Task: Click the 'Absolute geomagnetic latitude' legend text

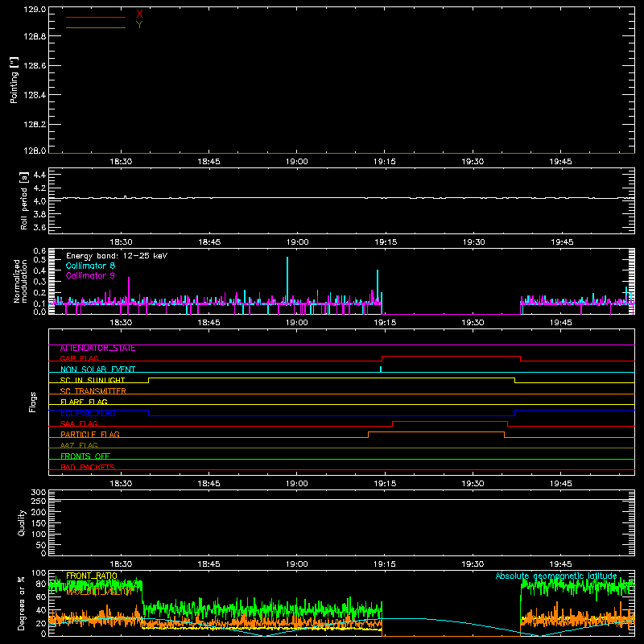Action: coord(556,576)
